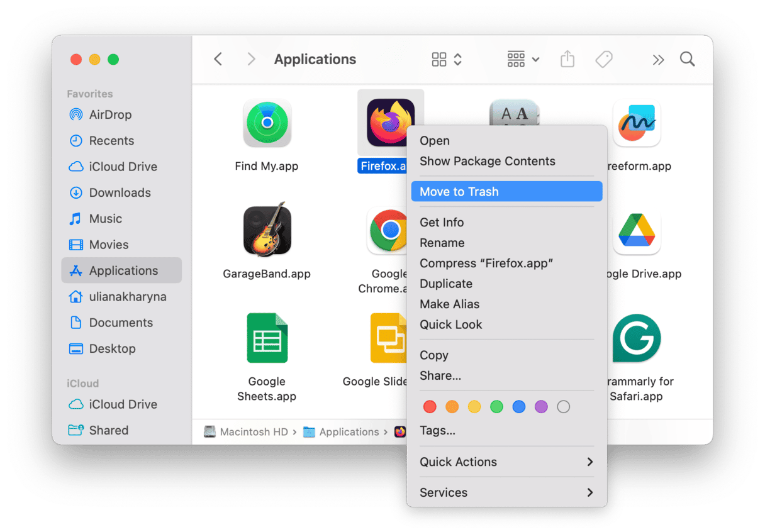Click the GarageBand.app file name
The height and width of the screenshot is (532, 765).
pos(267,274)
